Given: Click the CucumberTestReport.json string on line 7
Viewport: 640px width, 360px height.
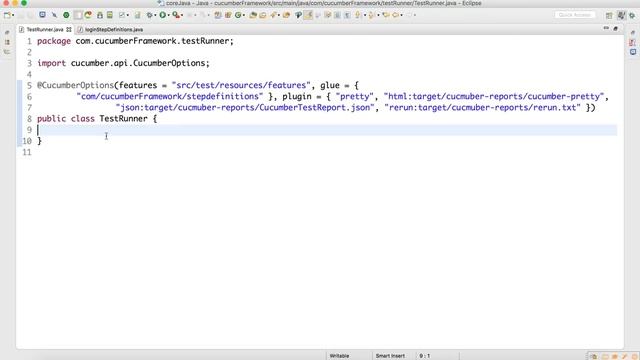Looking at the screenshot, I should click(245, 107).
